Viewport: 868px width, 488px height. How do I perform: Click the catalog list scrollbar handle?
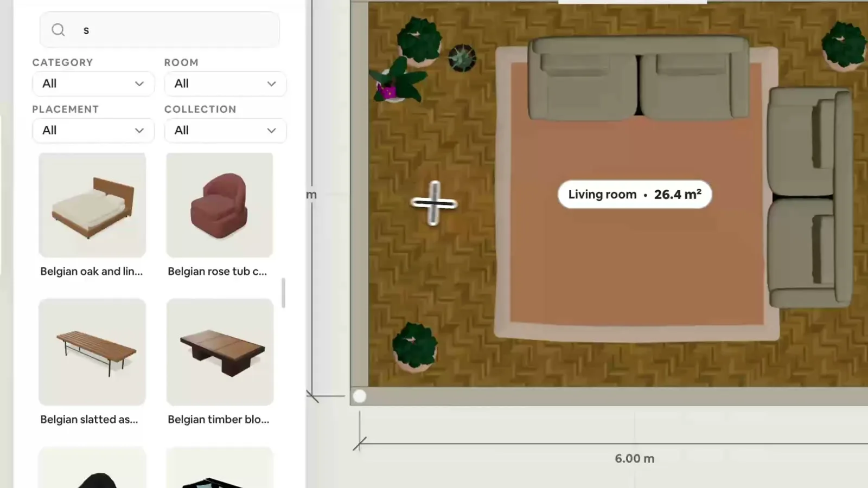[x=283, y=293]
